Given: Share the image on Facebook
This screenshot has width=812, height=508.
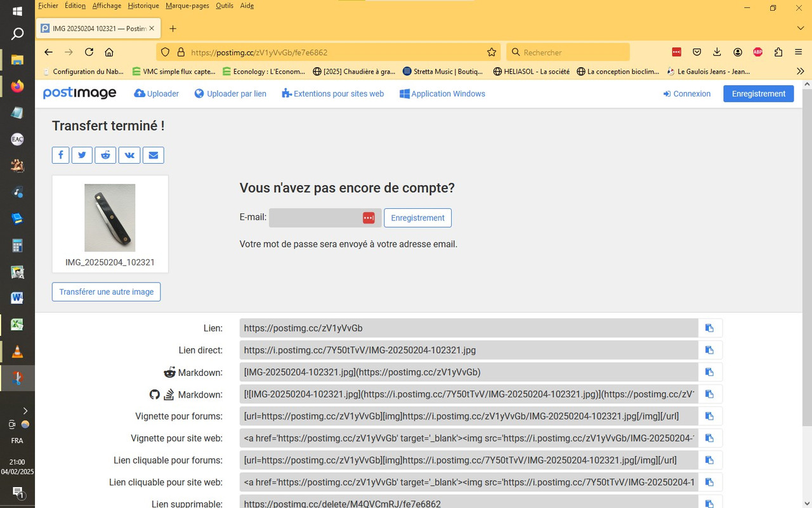Looking at the screenshot, I should (x=60, y=155).
